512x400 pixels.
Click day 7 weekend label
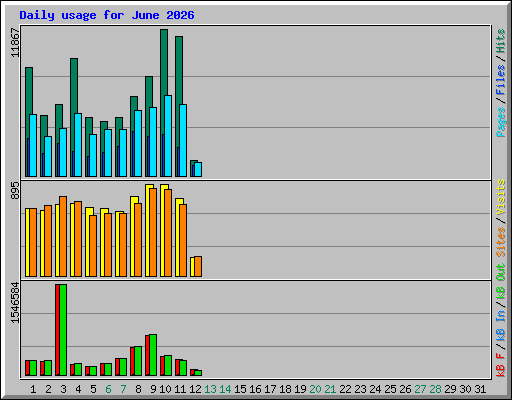coord(123,389)
